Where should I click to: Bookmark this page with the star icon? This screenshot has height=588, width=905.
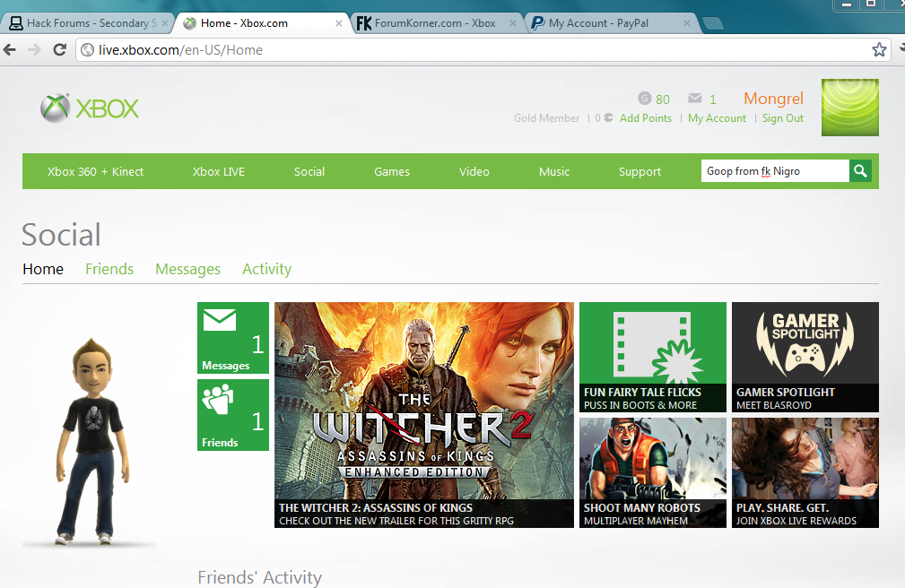point(878,50)
